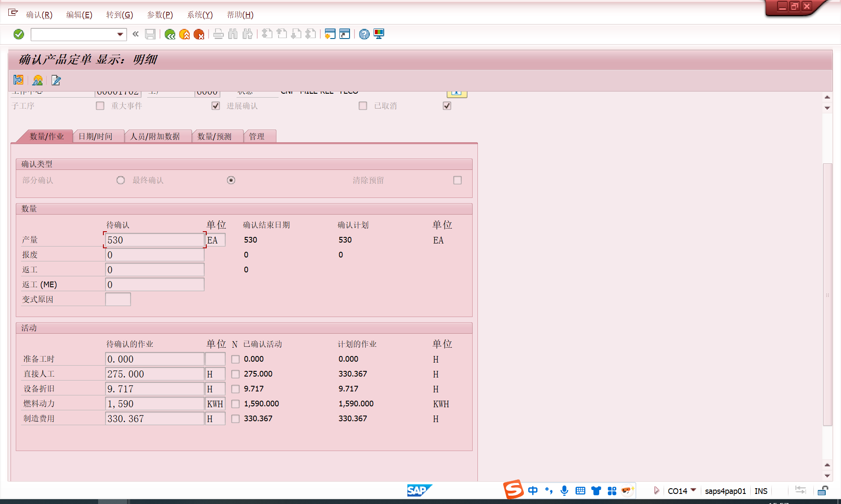Viewport: 841px width, 504px height.
Task: Toggle checkbox next to 准备工时 activity
Action: tap(235, 359)
